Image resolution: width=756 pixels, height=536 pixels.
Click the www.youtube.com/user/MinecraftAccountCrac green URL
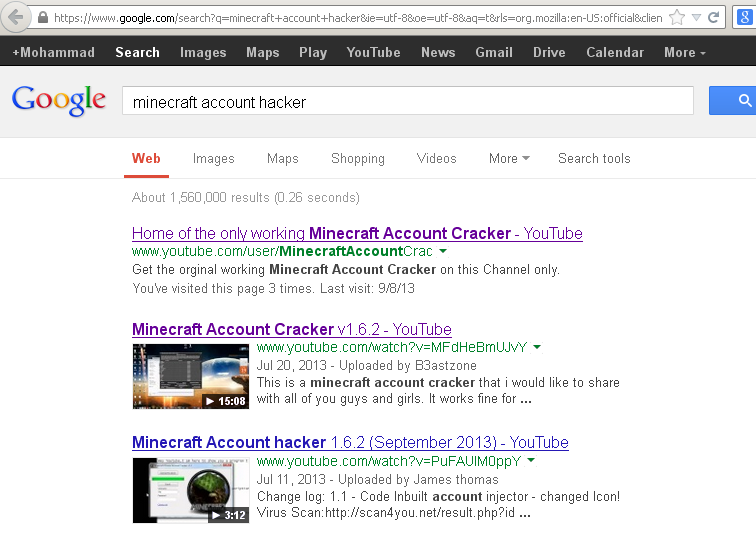(x=282, y=251)
